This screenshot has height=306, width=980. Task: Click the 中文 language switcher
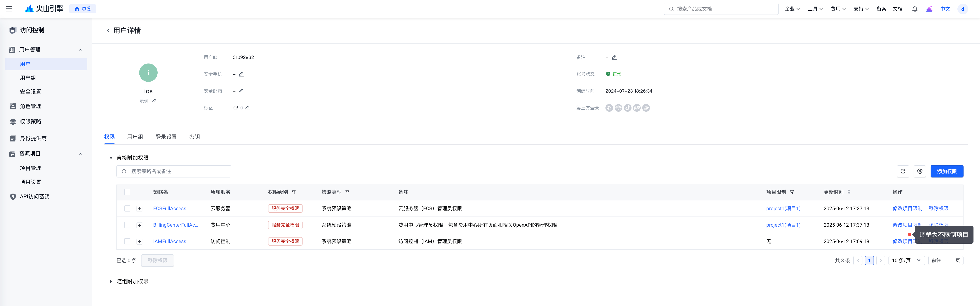coord(945,9)
